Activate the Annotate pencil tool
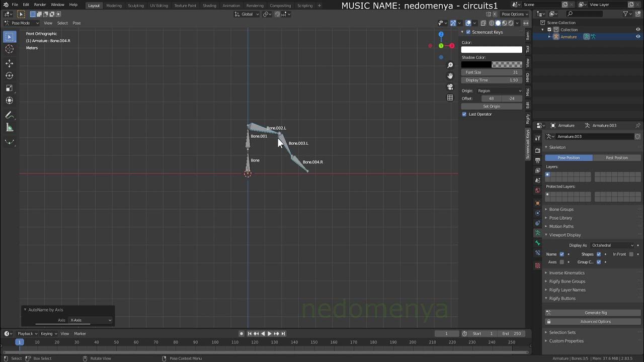Image resolution: width=644 pixels, height=362 pixels. [9, 115]
